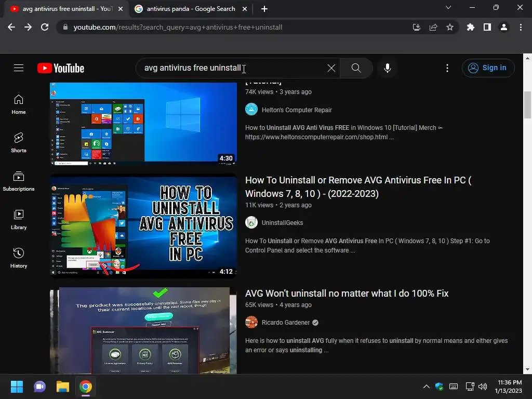
Task: Switch to the antivirus panda Google Search tab
Action: pos(191,9)
